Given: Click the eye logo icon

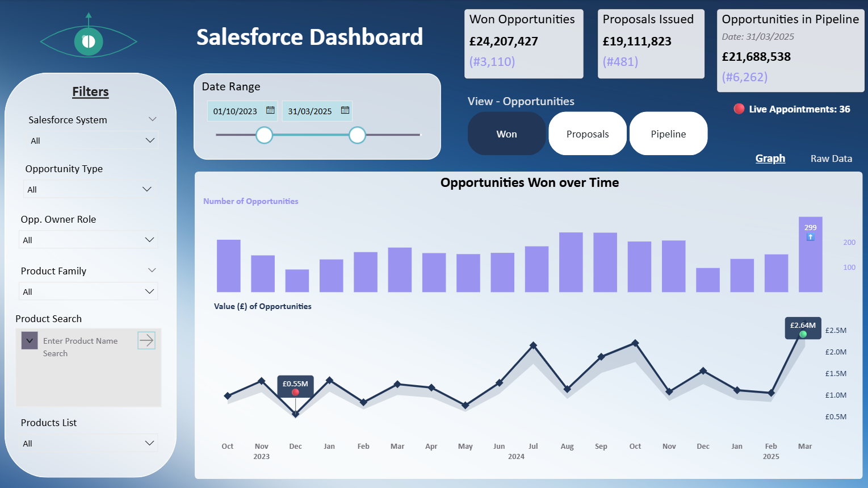Looking at the screenshot, I should (x=89, y=35).
